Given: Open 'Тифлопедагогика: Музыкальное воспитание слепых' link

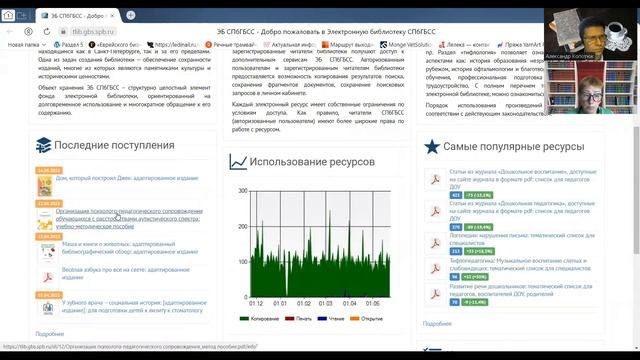Looking at the screenshot, I should click(x=520, y=264).
